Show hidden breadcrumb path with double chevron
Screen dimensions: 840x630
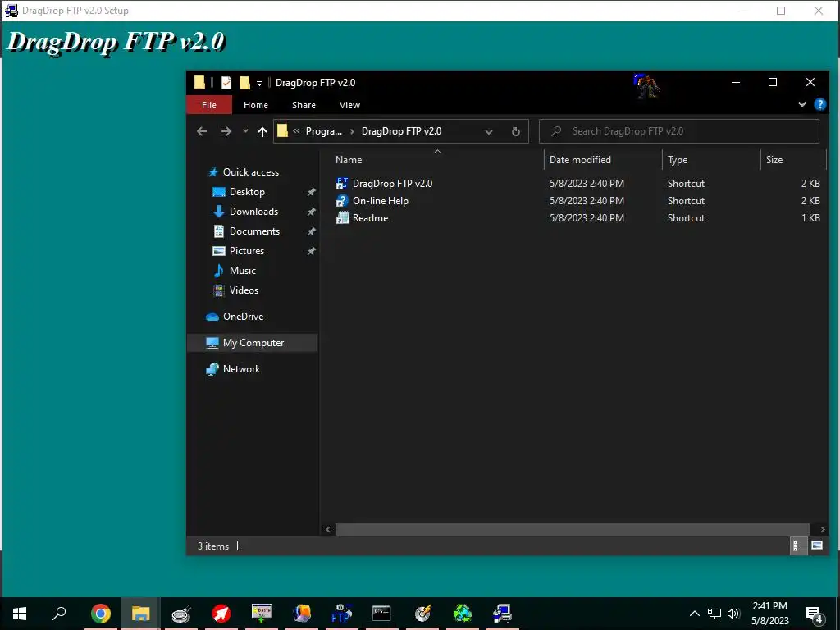296,131
